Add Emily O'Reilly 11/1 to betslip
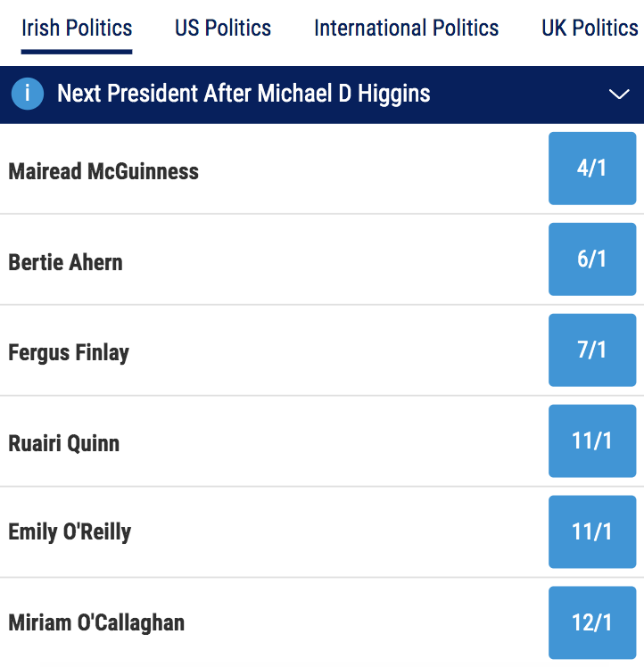The width and height of the screenshot is (644, 667). point(591,532)
